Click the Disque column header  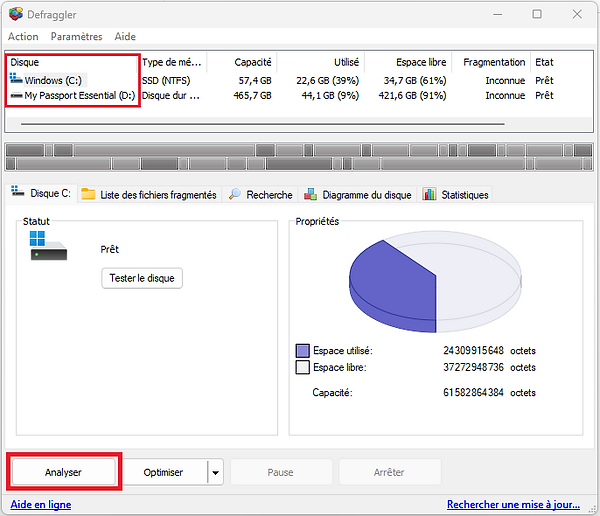pos(73,62)
